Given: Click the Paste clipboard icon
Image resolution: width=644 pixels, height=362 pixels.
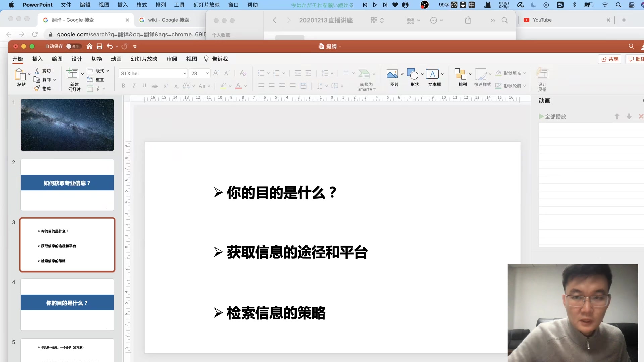Looking at the screenshot, I should [20, 74].
